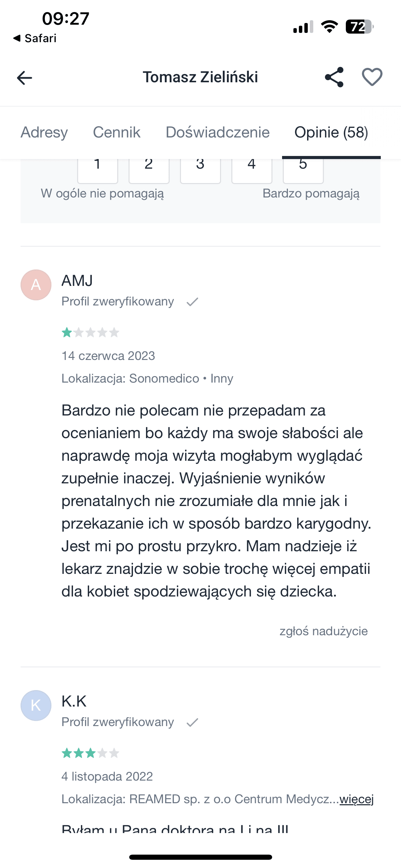This screenshot has height=868, width=401.
Task: Tap AMJ's round avatar icon
Action: pyautogui.click(x=36, y=285)
